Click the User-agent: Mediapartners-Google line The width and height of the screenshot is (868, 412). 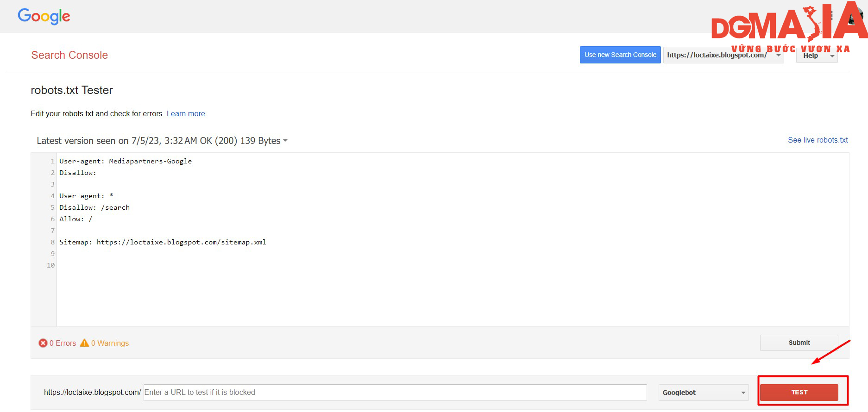(x=126, y=161)
